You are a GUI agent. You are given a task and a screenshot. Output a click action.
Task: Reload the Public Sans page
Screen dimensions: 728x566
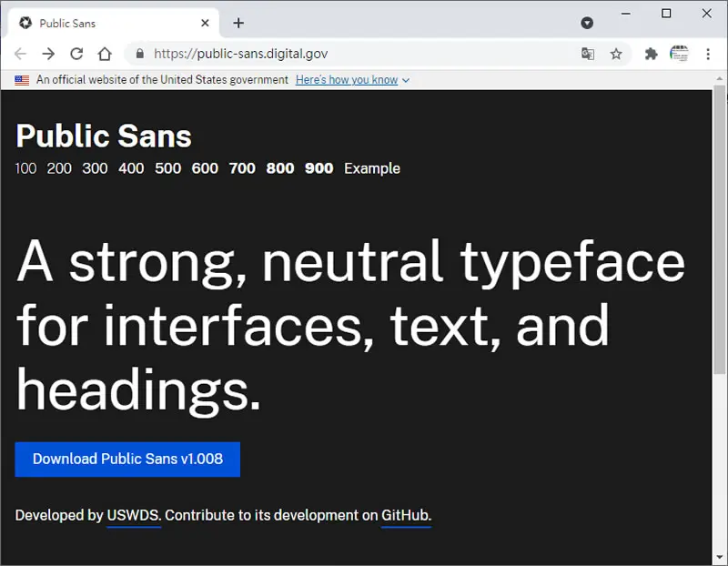[x=76, y=54]
